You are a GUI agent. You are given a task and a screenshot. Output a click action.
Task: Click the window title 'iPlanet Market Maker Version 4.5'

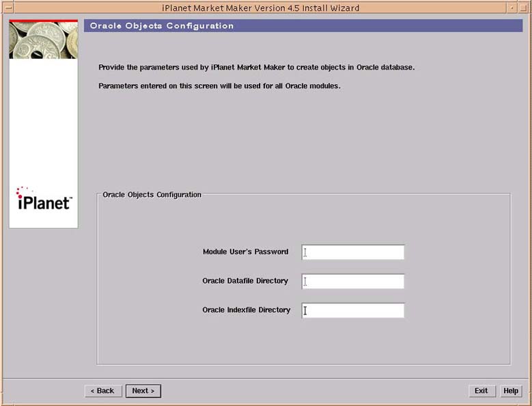coord(231,8)
